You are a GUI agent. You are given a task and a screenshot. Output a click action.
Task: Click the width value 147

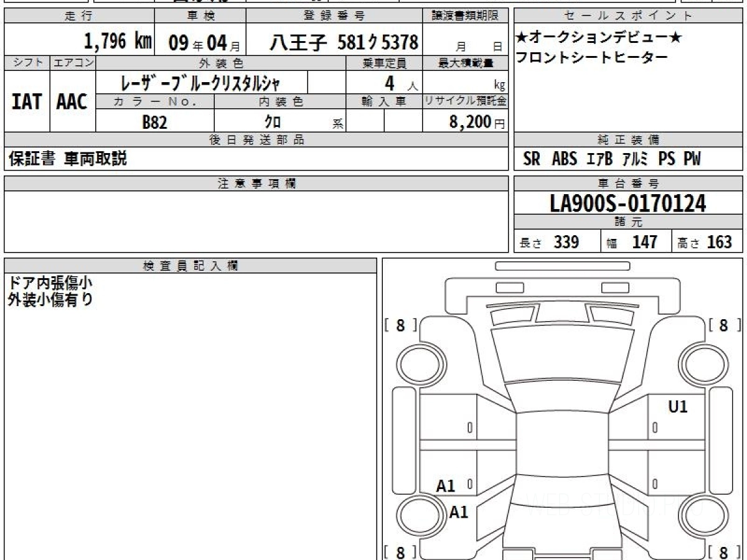coord(645,242)
